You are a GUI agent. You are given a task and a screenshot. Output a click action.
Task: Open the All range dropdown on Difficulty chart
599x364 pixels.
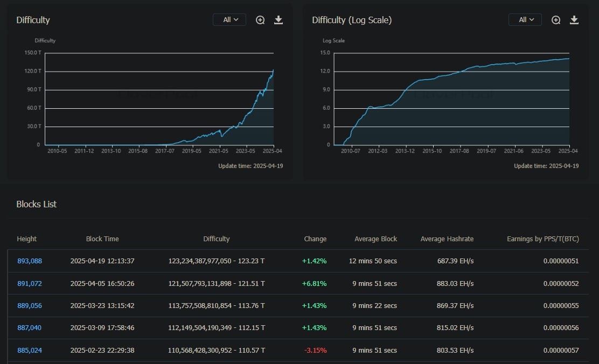pos(229,20)
